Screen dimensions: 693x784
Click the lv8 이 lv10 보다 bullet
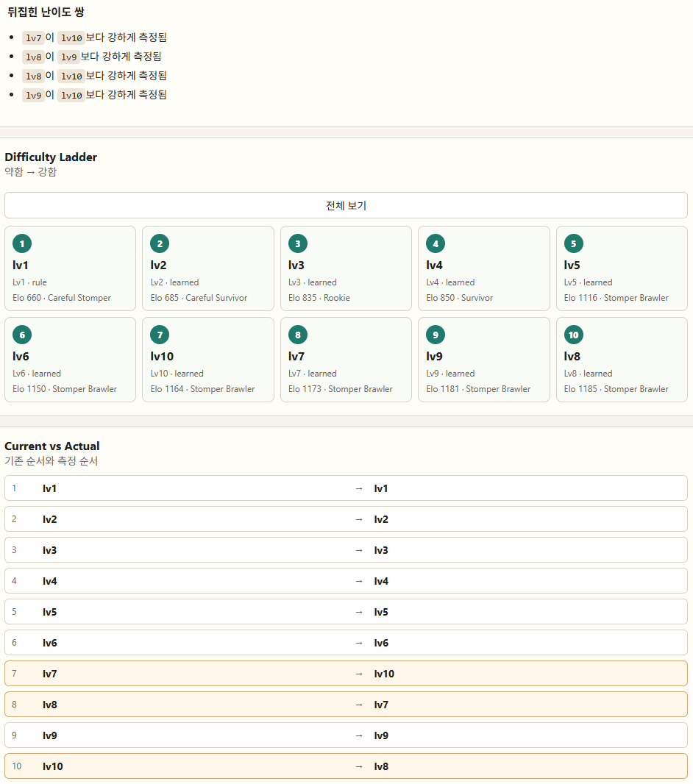[94, 76]
